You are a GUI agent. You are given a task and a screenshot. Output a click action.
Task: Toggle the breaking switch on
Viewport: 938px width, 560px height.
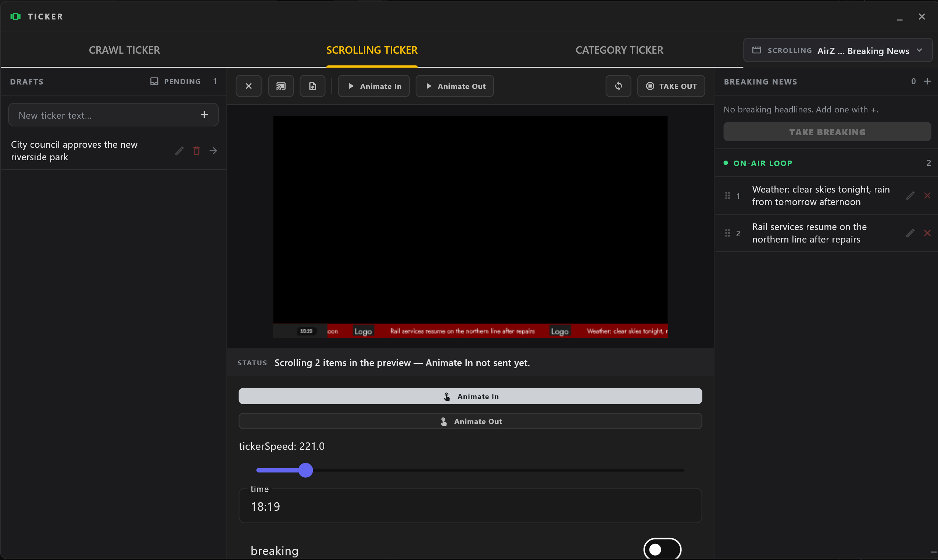pyautogui.click(x=662, y=549)
